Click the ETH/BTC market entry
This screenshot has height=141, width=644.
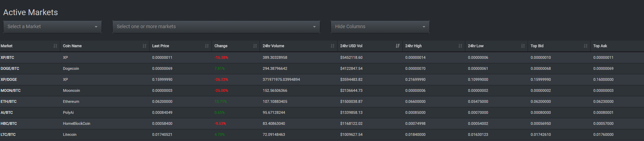(9, 102)
